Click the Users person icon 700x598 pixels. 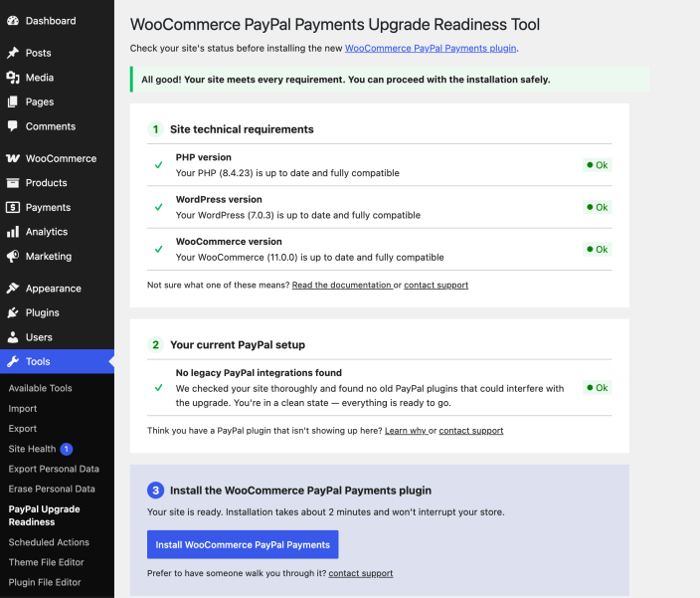(x=13, y=337)
